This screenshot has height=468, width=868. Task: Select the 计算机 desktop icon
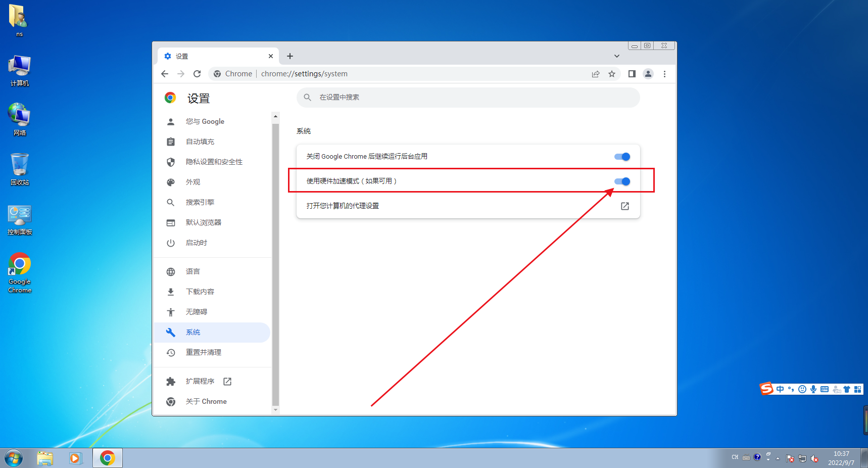pyautogui.click(x=19, y=71)
